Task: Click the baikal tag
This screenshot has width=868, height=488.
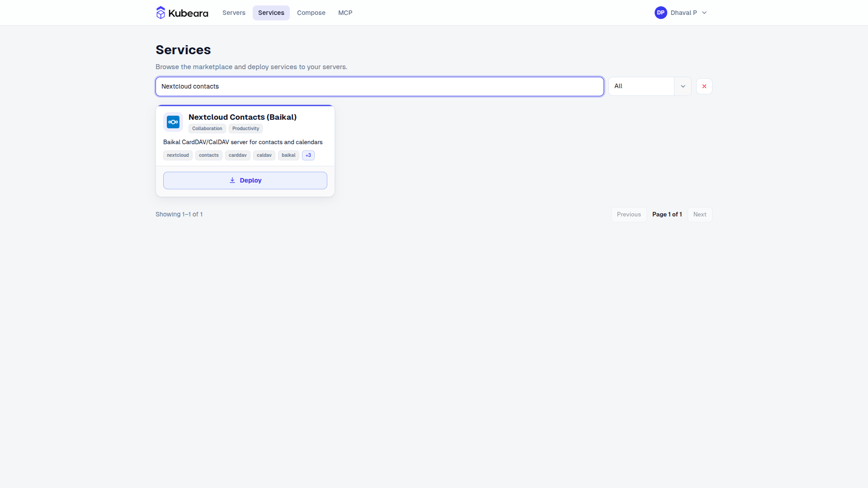Action: [288, 155]
